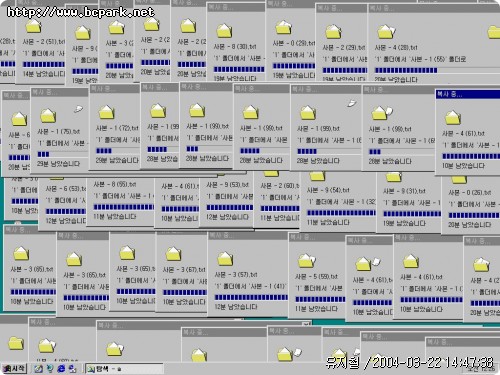Click the file name 사본 - 9 (54).txt
The image size is (500, 375).
(x=328, y=190)
